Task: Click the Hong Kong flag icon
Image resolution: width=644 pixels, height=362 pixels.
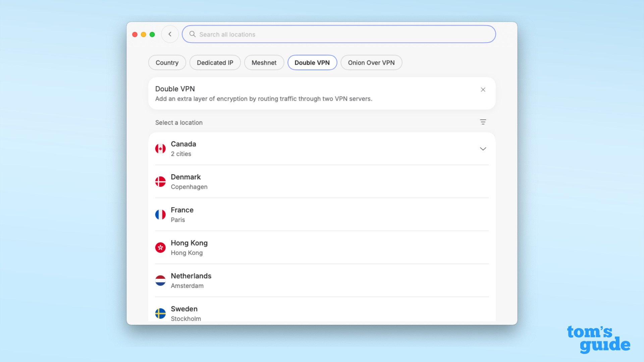Action: point(161,247)
